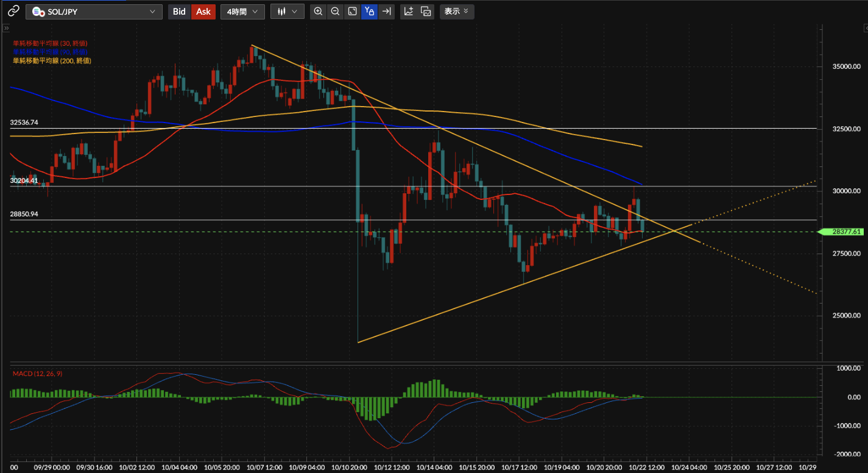Expand the left side panel double chevron
This screenshot has height=473, width=868.
6,28
